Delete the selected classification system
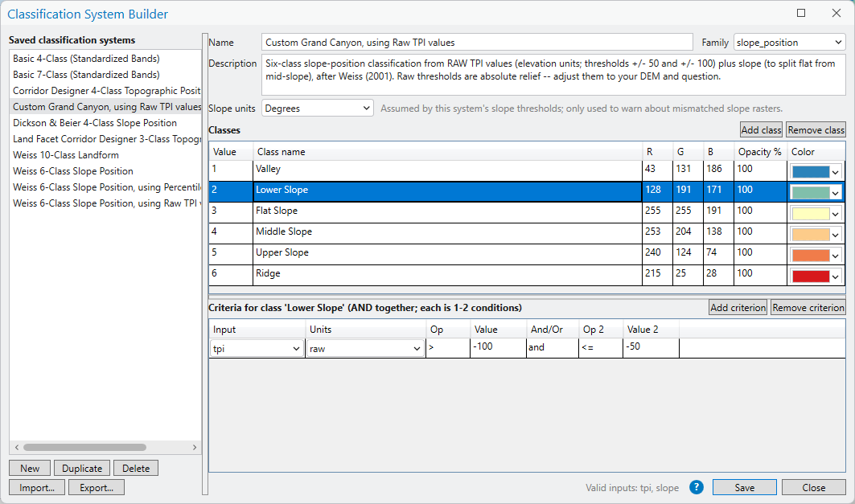 (x=136, y=468)
